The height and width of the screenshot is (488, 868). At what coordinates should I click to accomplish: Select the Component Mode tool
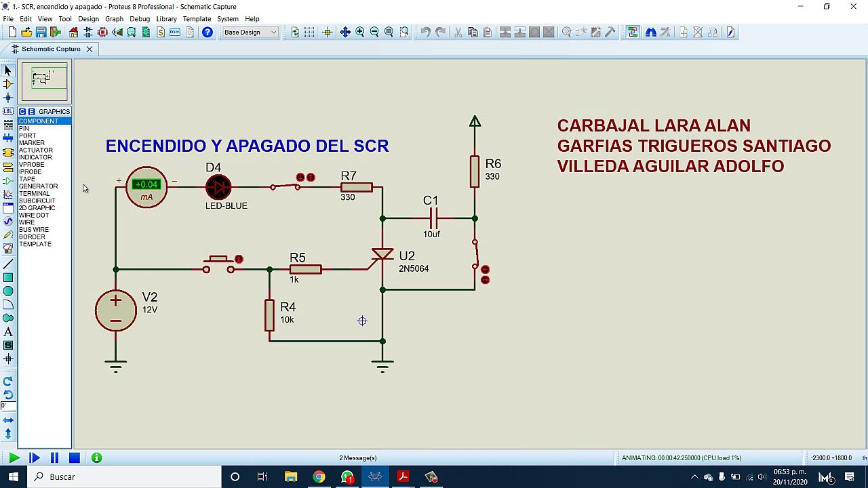[x=8, y=84]
